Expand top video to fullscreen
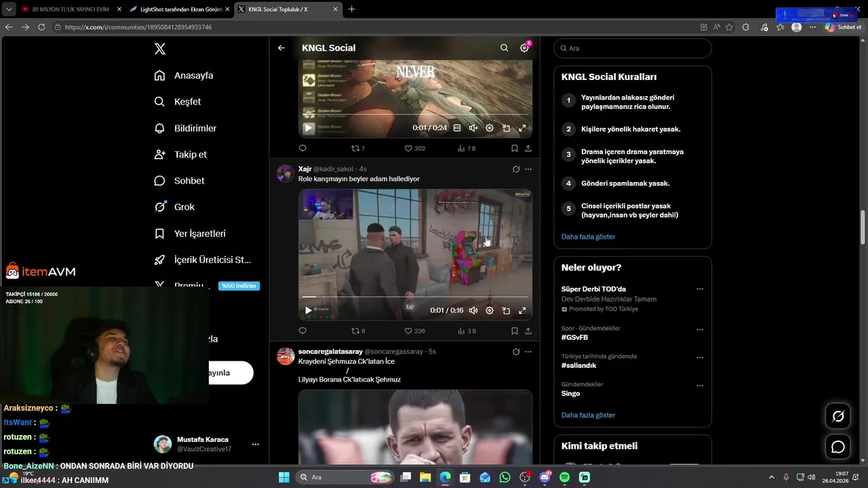The width and height of the screenshot is (868, 488). 522,128
